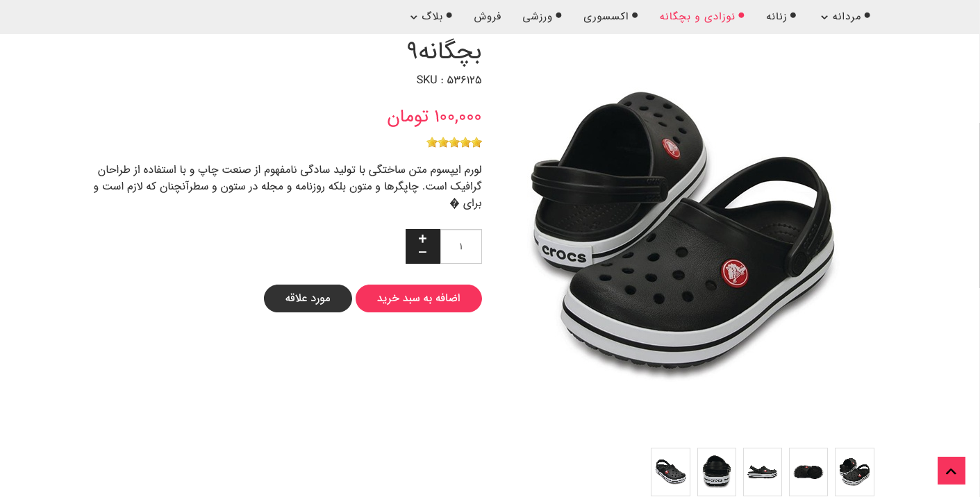Click the مورد علاقه button
Image resolution: width=980 pixels, height=497 pixels.
click(308, 298)
